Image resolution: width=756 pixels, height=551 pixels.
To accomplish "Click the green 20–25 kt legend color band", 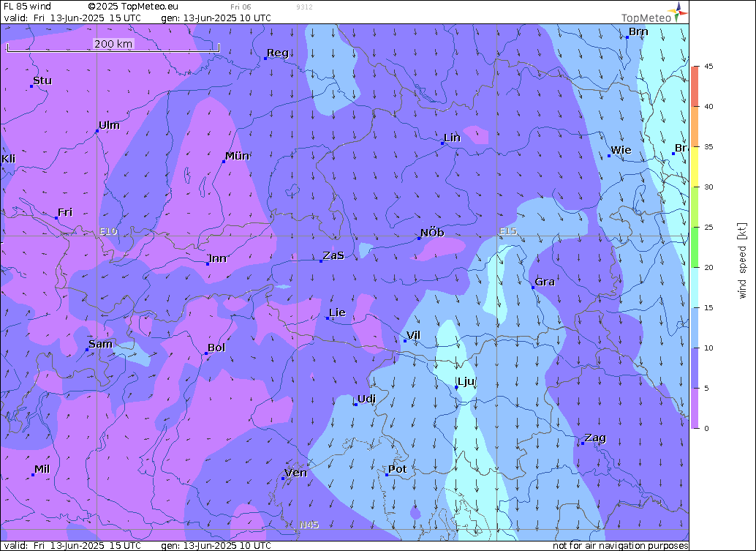I will [695, 247].
